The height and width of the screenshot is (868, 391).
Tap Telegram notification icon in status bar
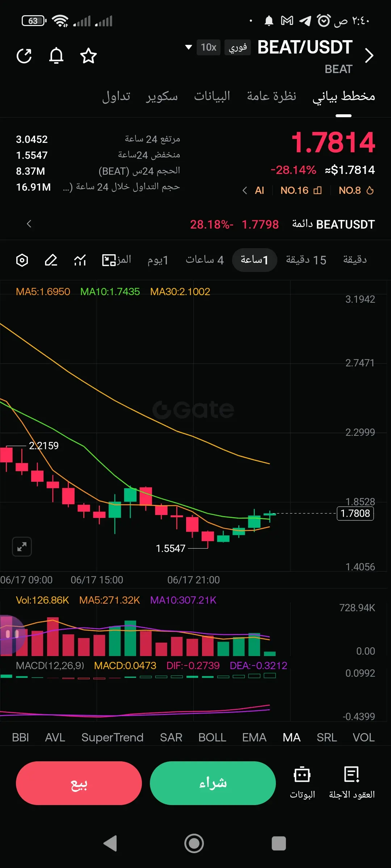pos(305,21)
